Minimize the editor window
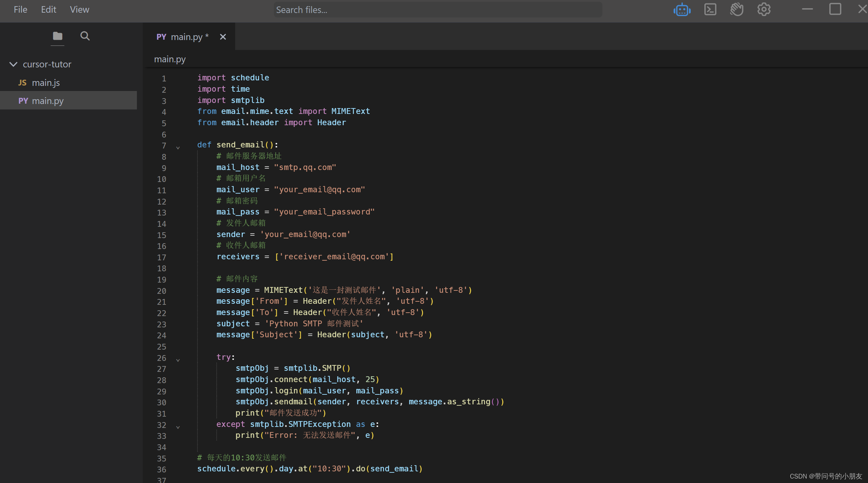The height and width of the screenshot is (483, 868). pyautogui.click(x=807, y=10)
